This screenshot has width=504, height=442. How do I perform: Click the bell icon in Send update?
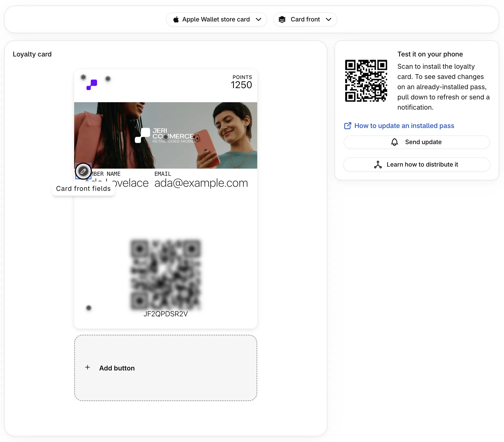[395, 142]
